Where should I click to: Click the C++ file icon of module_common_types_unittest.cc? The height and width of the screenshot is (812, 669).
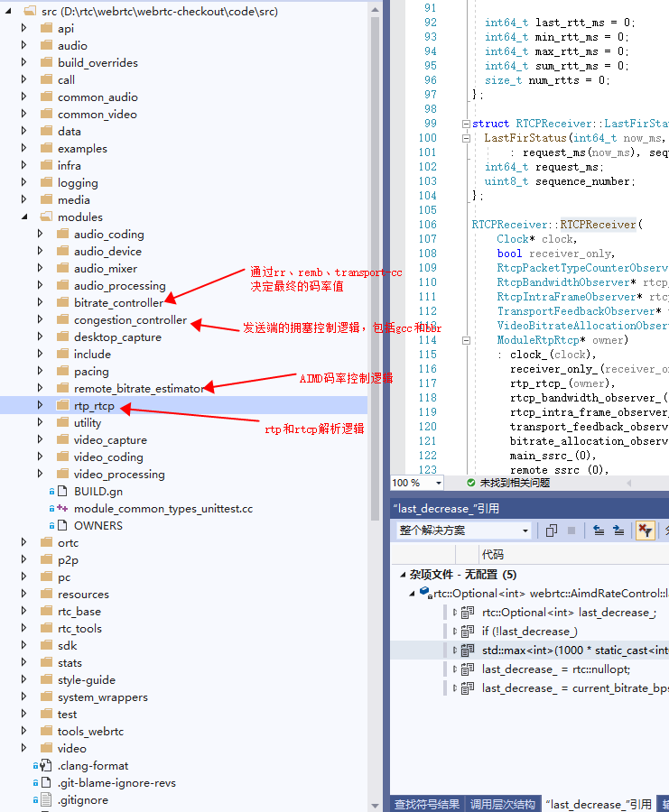[62, 509]
